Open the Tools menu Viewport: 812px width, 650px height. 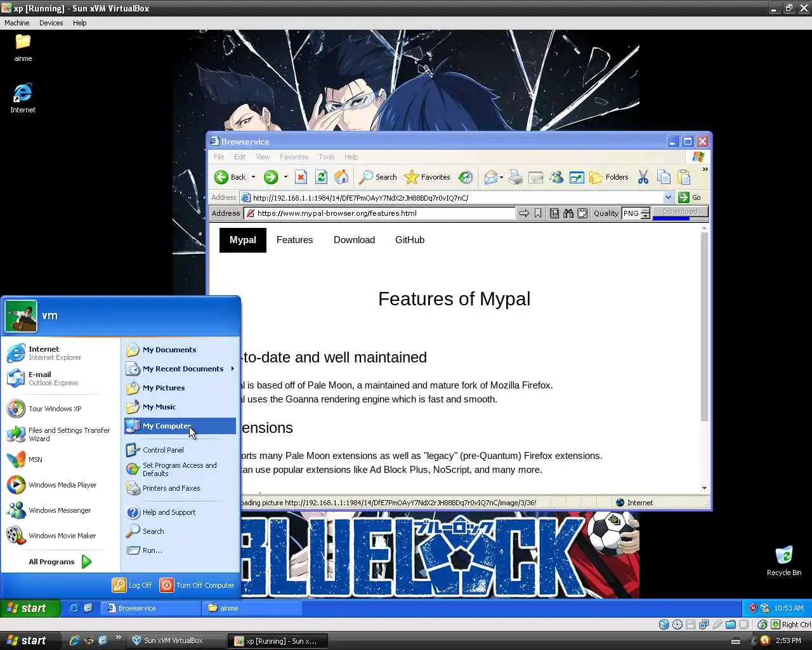coord(327,157)
